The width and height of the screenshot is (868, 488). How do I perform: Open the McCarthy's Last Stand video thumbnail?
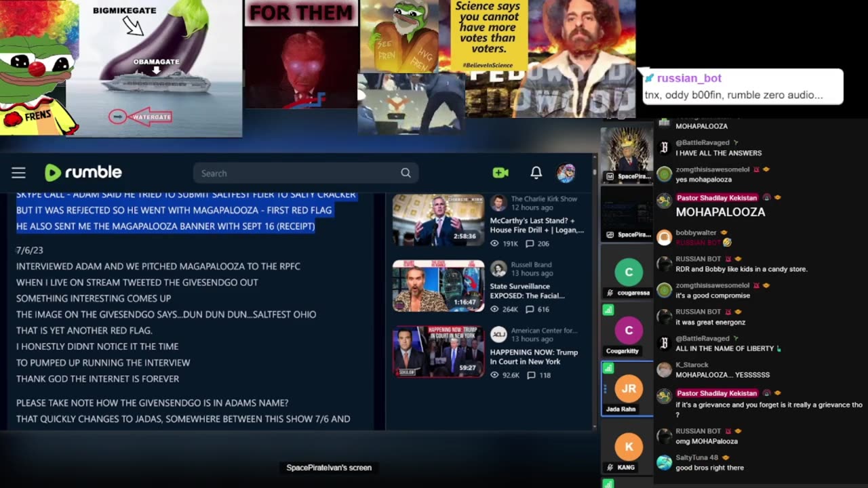click(x=439, y=220)
